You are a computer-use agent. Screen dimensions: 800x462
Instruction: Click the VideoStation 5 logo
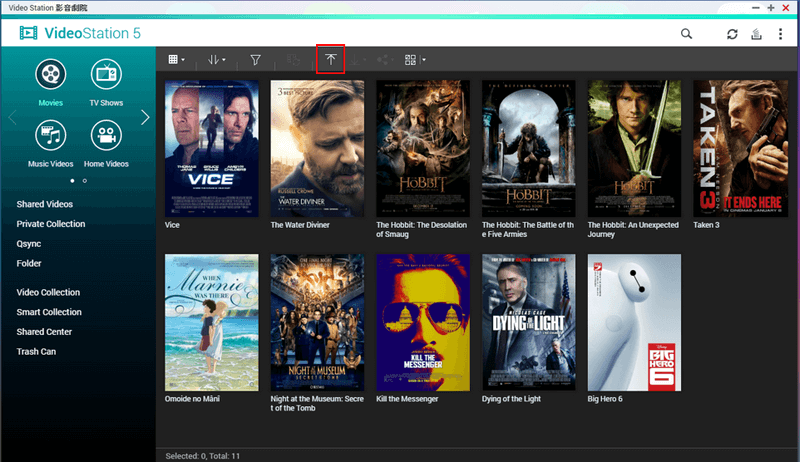coord(80,33)
